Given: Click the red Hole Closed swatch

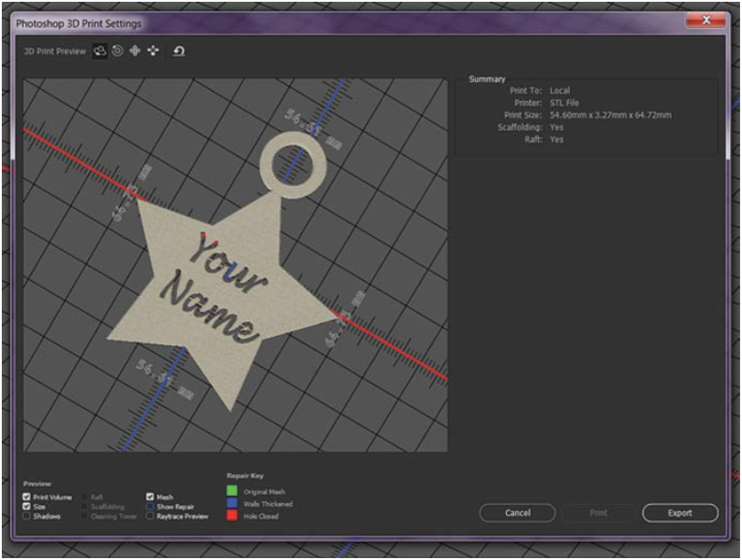Looking at the screenshot, I should click(231, 516).
